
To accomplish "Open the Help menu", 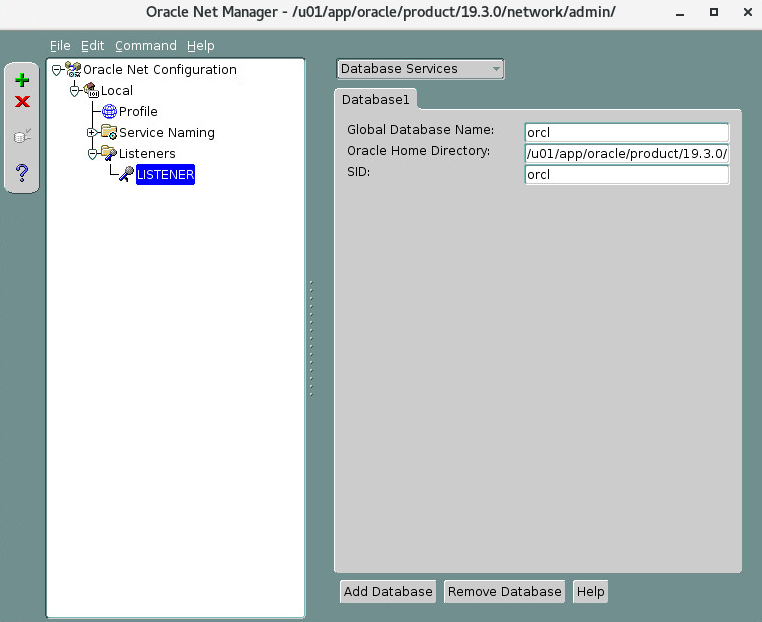I will [x=201, y=46].
